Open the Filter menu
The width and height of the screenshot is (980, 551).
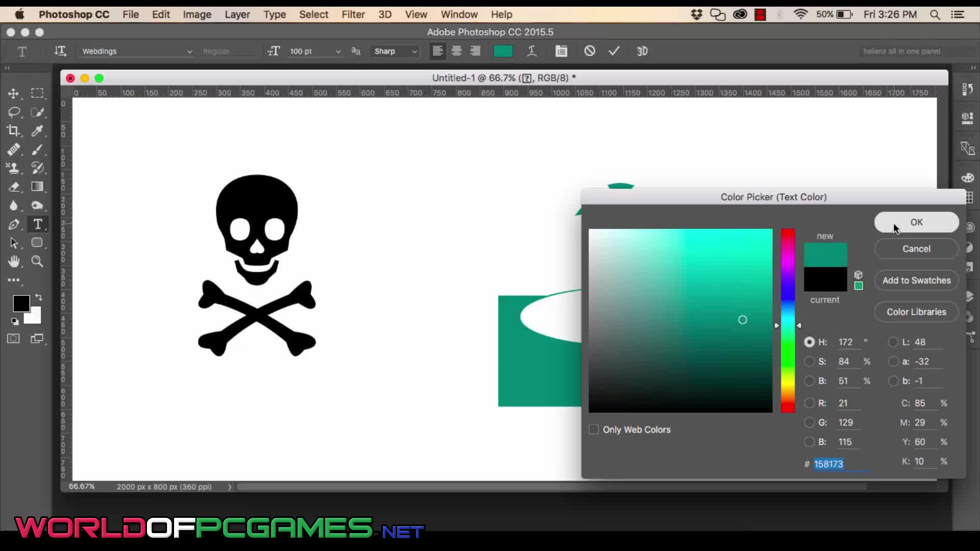coord(353,14)
